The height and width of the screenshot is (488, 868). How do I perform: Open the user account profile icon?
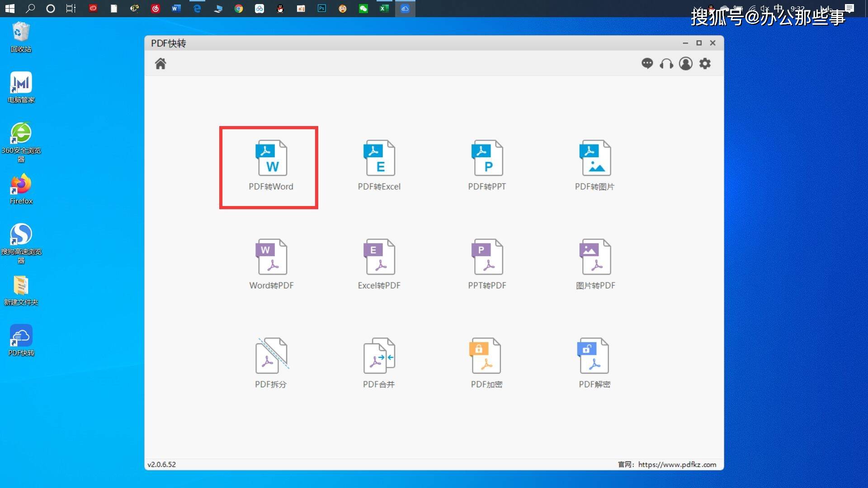pyautogui.click(x=686, y=63)
